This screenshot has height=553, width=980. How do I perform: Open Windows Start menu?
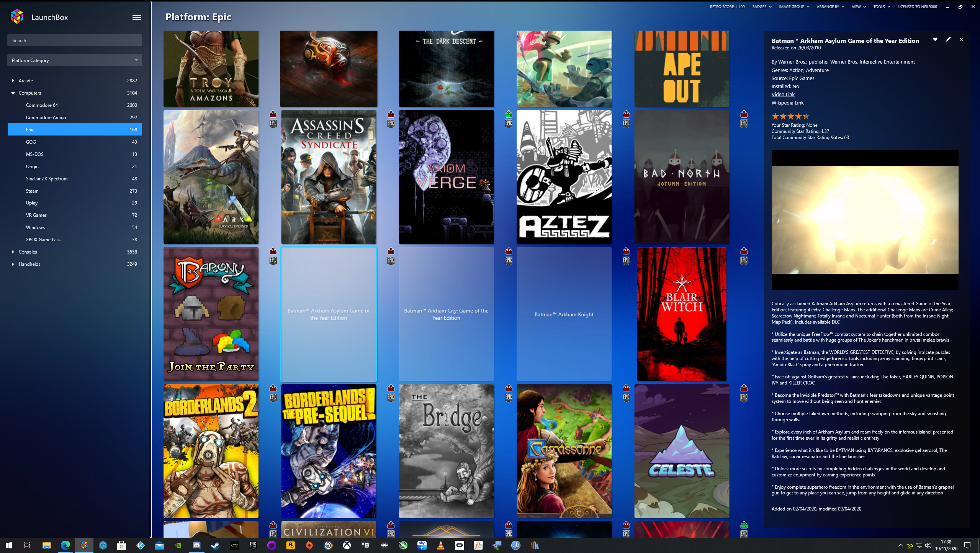coord(9,545)
